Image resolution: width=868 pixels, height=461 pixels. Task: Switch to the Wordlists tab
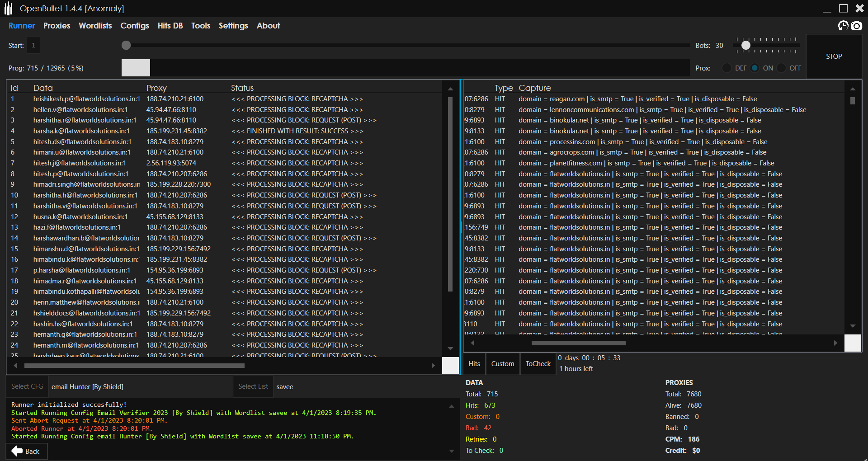tap(95, 26)
